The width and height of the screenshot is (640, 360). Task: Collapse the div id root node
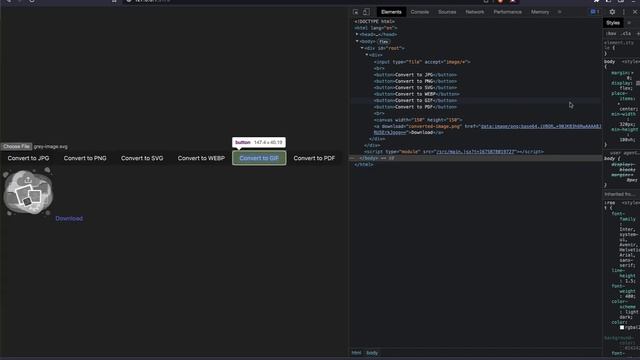pos(362,48)
